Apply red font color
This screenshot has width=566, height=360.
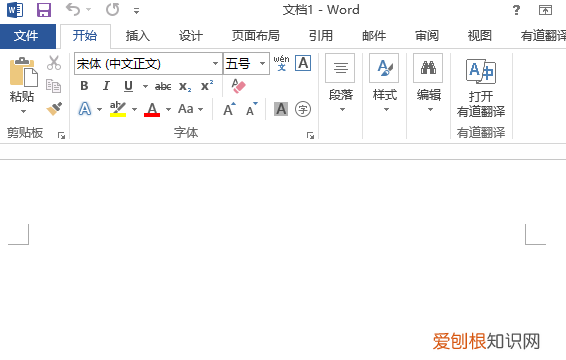pyautogui.click(x=152, y=109)
